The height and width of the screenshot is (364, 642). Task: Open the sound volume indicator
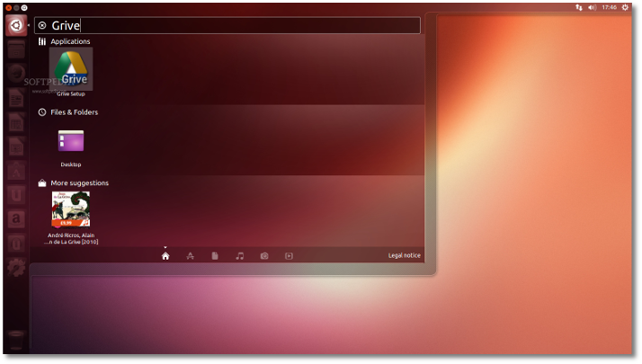pyautogui.click(x=592, y=7)
